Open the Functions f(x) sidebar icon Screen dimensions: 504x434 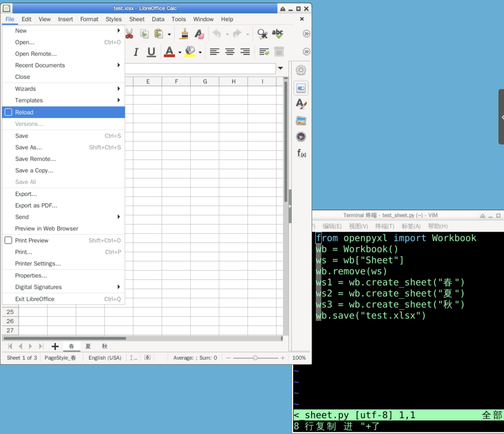point(302,153)
